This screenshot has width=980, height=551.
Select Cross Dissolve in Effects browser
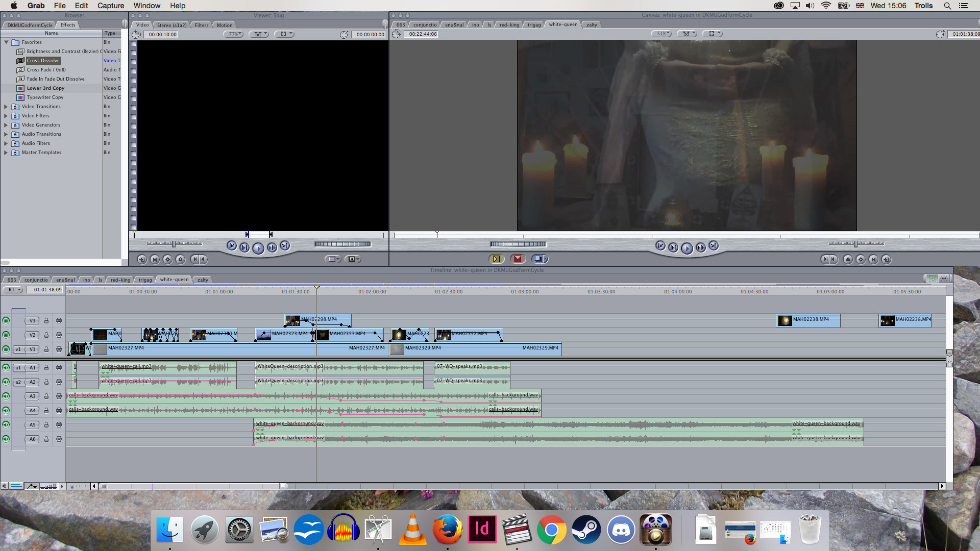tap(43, 61)
